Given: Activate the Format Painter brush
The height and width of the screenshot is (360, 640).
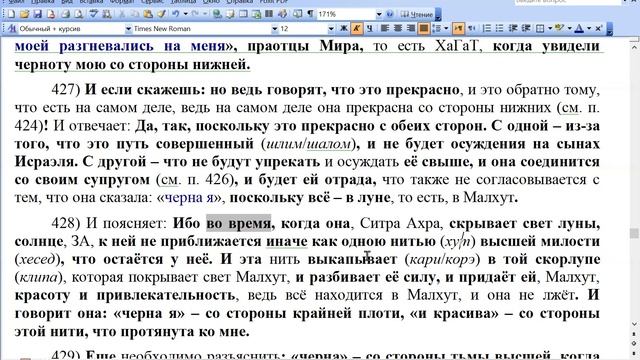Looking at the screenshot, I should (161, 14).
